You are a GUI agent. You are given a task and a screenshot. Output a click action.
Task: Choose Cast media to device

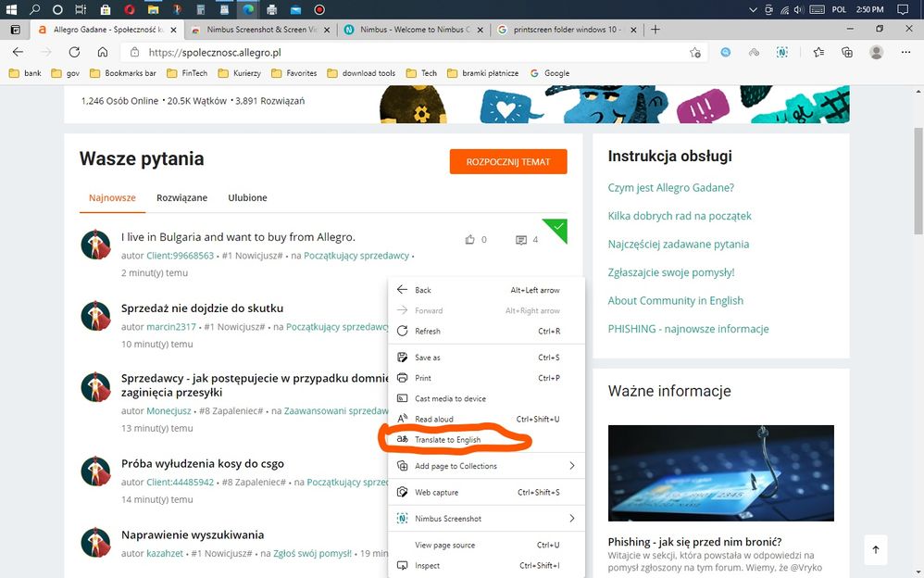486,398
